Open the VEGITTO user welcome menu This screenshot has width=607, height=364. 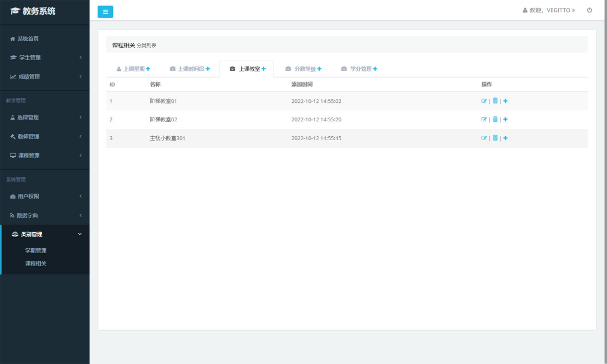tap(549, 10)
